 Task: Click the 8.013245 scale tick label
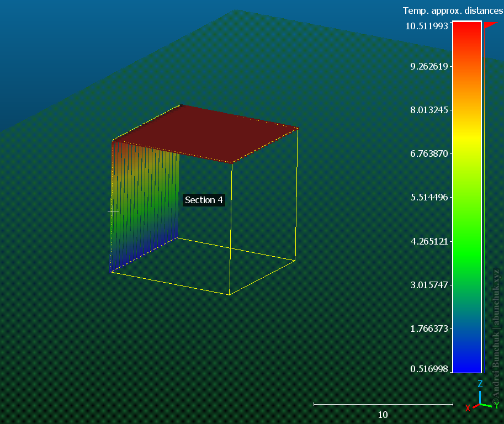(428, 109)
